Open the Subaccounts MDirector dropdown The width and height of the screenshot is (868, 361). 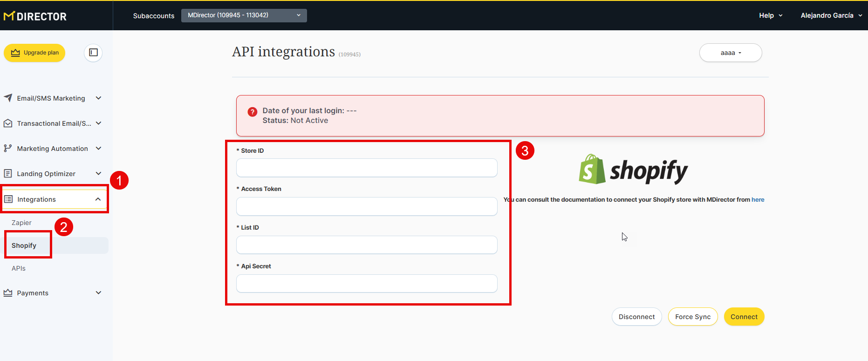click(244, 15)
